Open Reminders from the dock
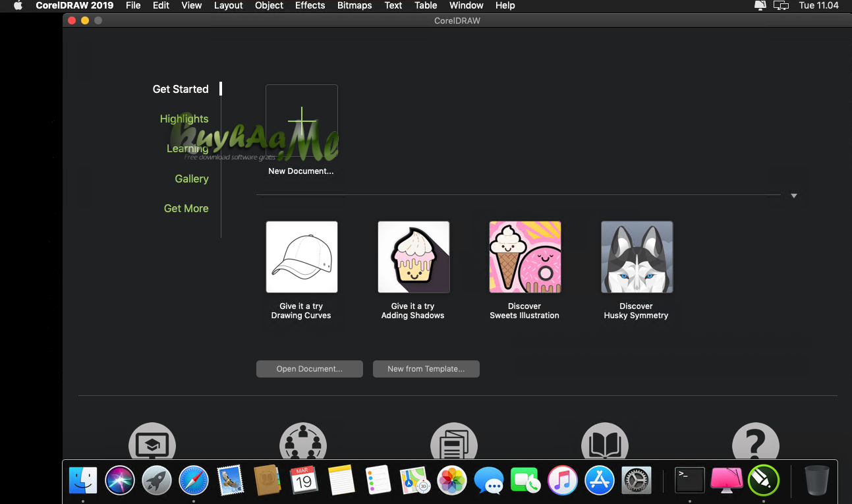This screenshot has width=852, height=504. tap(378, 480)
